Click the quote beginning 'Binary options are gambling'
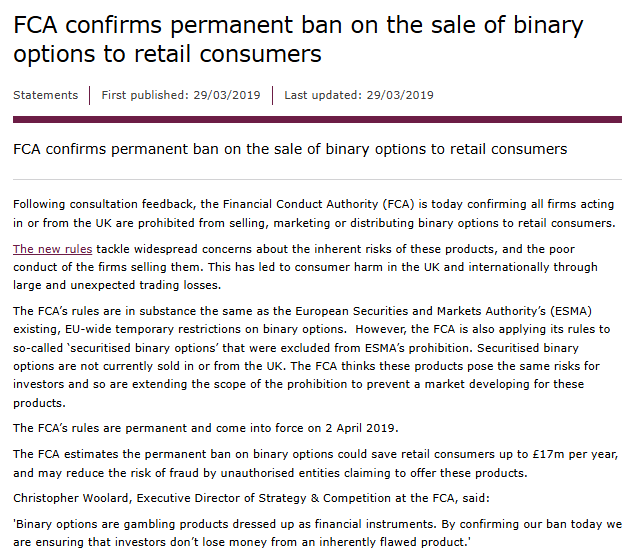The image size is (641, 551). pyautogui.click(x=317, y=533)
